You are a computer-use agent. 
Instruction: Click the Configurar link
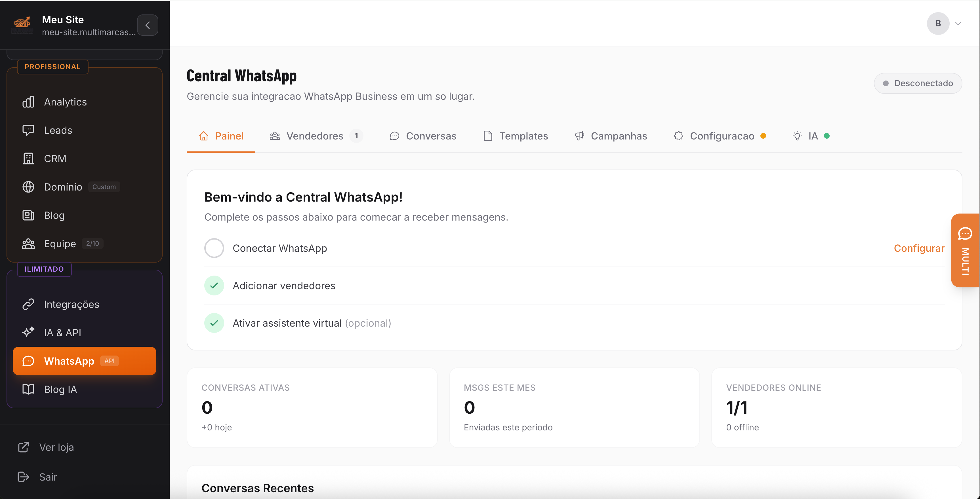click(919, 248)
